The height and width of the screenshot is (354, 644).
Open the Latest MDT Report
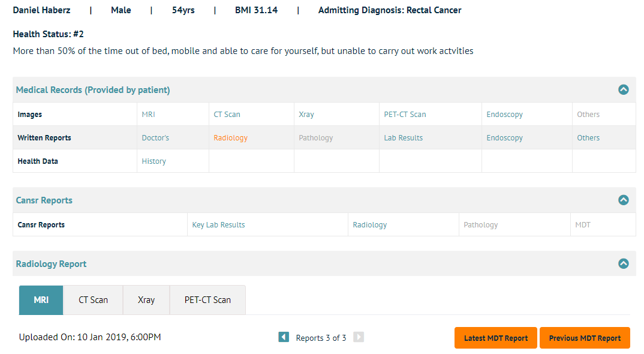click(x=496, y=338)
